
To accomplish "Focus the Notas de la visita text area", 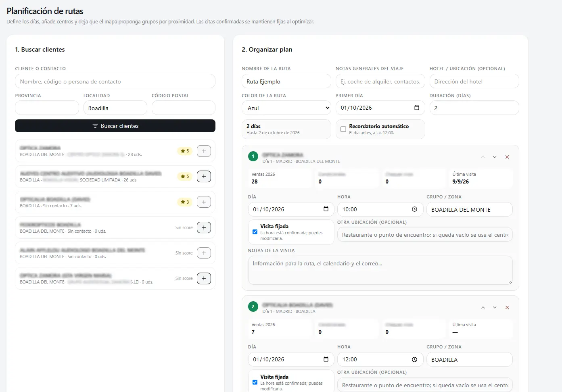I will point(380,270).
